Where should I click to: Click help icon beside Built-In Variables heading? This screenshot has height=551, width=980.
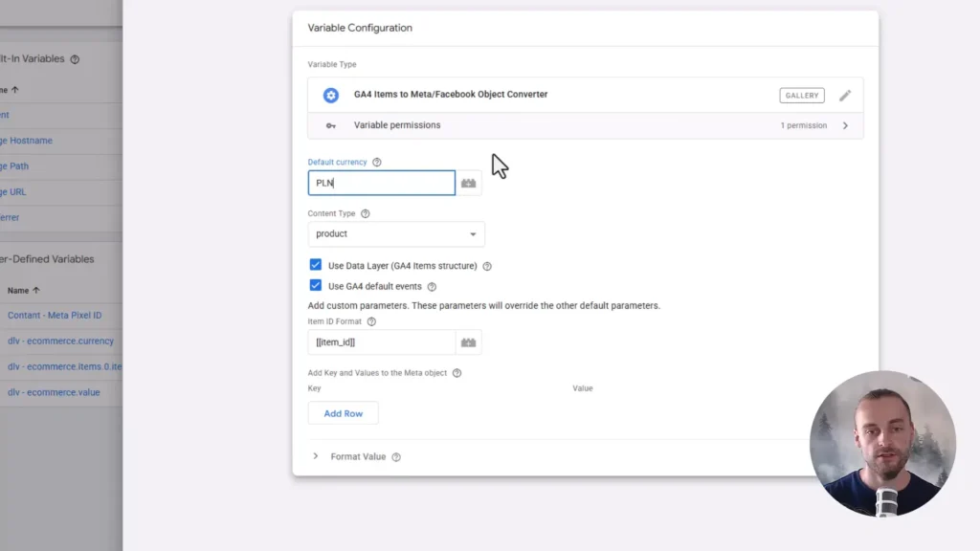click(75, 59)
